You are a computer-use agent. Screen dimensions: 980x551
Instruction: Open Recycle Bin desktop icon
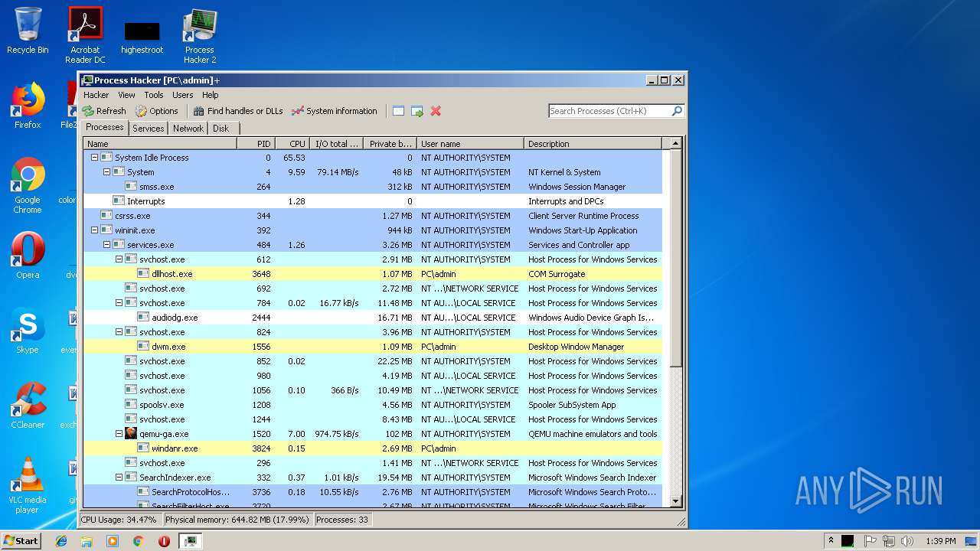(x=28, y=31)
